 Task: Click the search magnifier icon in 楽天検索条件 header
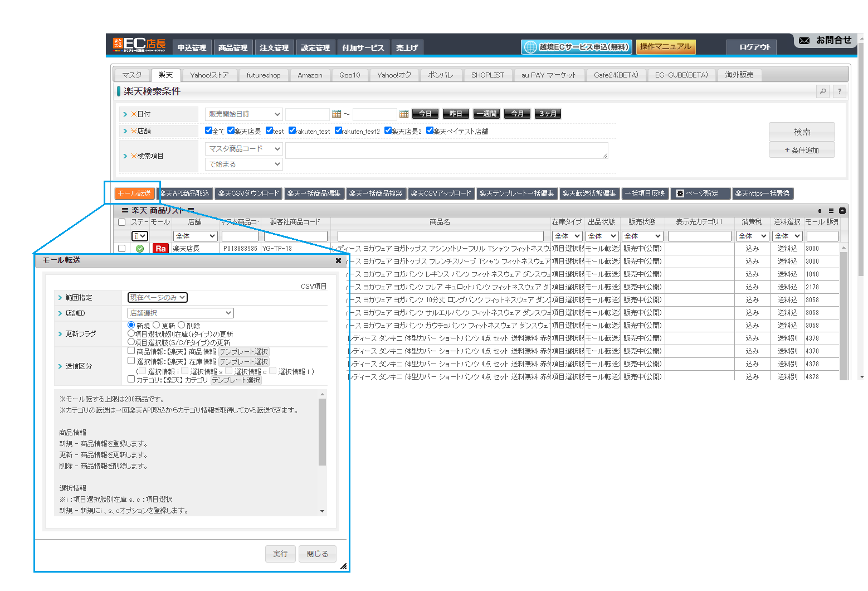(823, 91)
